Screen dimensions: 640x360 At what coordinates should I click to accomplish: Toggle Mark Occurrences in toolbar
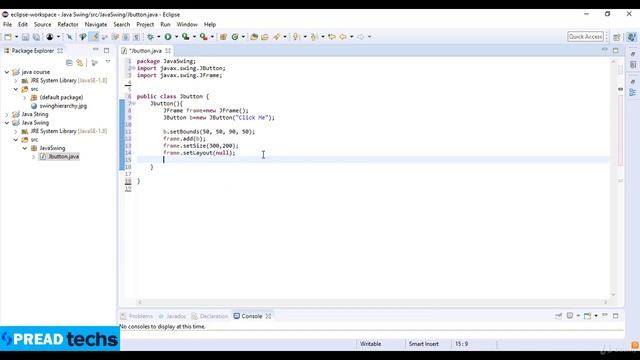coord(94,37)
